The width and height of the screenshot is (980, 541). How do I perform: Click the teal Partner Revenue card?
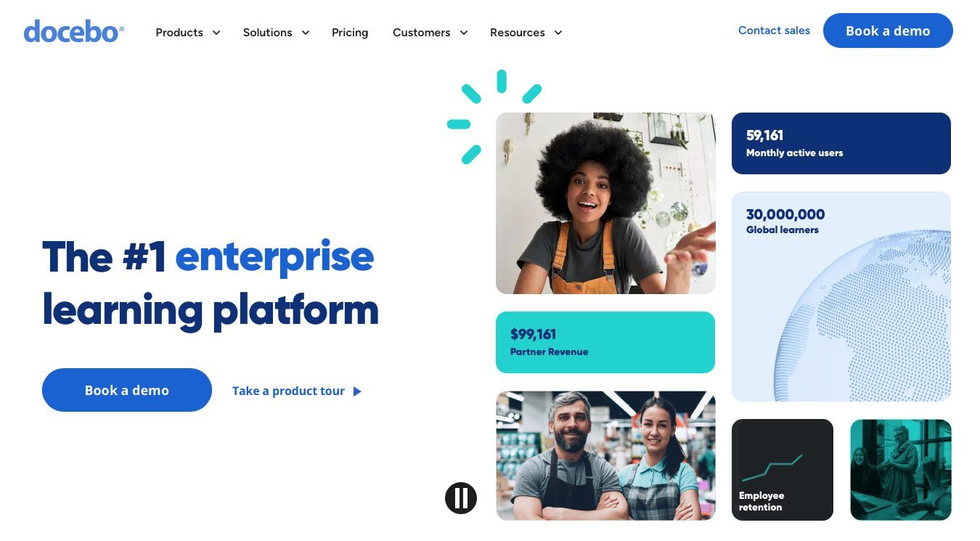tap(605, 342)
